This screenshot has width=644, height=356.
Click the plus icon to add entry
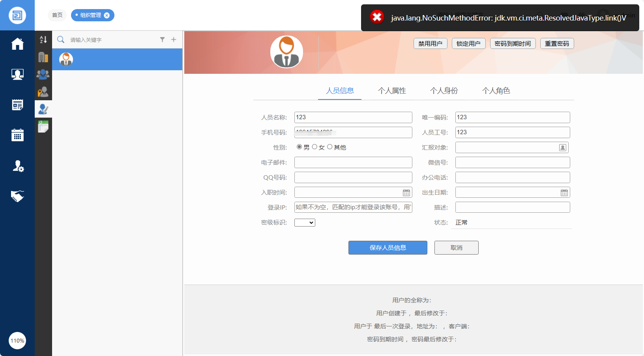pos(174,39)
